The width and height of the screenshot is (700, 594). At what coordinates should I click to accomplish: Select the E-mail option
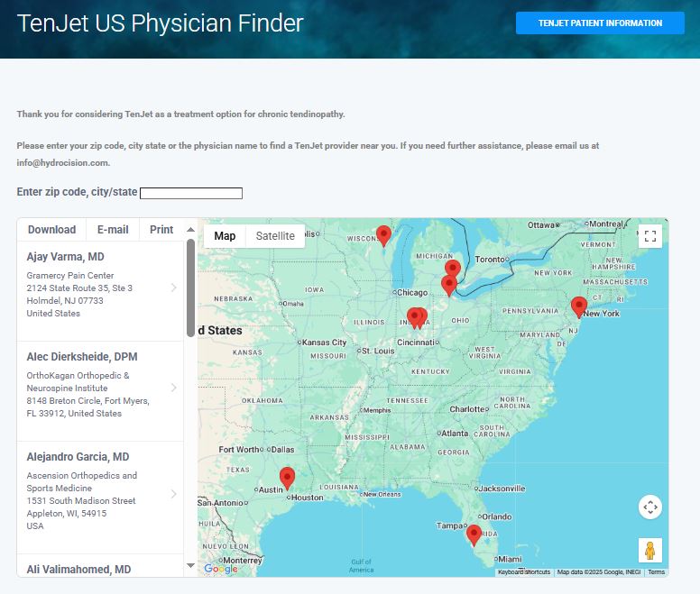tap(113, 230)
